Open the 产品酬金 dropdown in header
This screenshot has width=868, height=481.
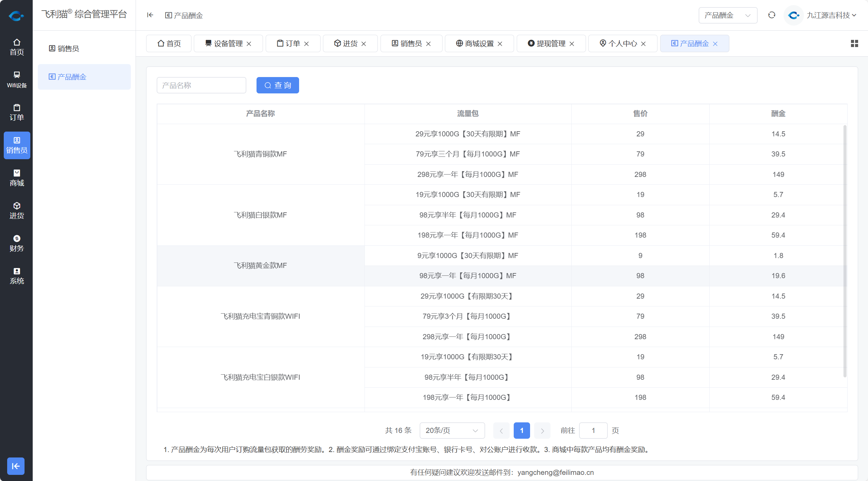tap(728, 15)
